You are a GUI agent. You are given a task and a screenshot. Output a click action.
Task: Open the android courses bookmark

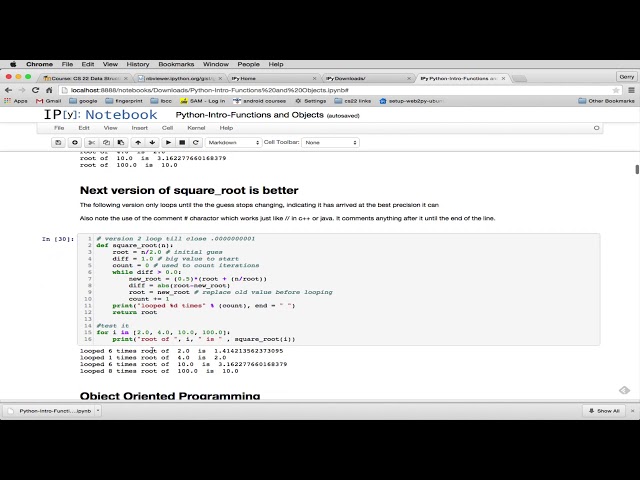(260, 101)
